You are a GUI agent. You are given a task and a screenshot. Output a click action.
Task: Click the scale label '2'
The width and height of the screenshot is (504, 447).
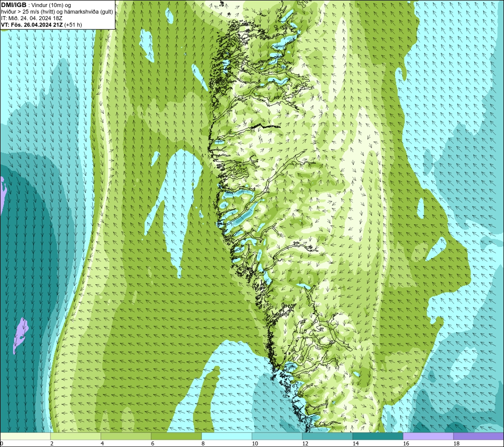click(x=52, y=444)
